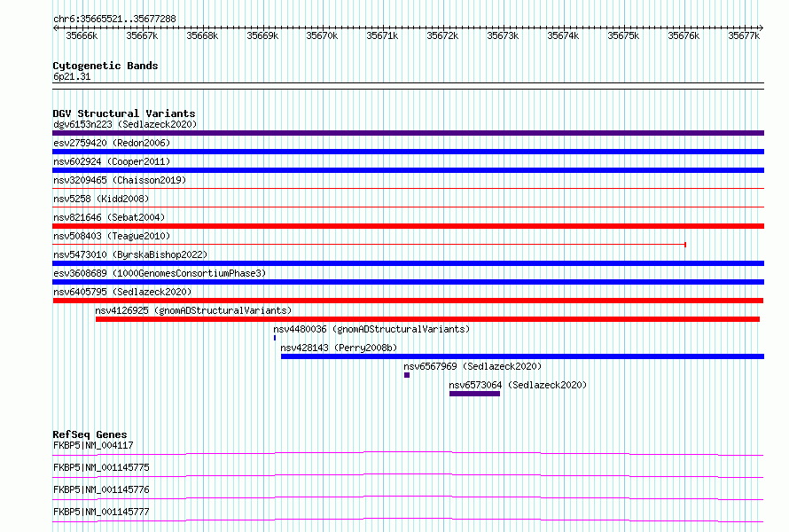Click the 35675k ruler tick label

coord(623,35)
